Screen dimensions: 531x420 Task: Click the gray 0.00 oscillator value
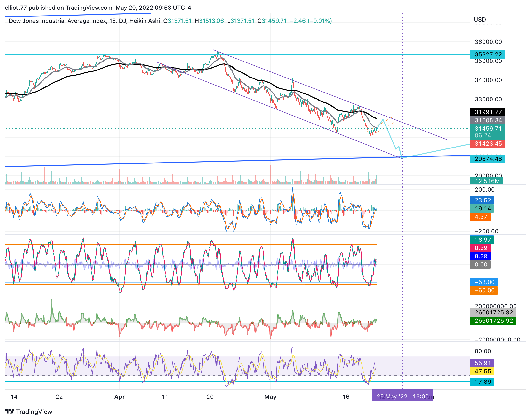point(480,264)
